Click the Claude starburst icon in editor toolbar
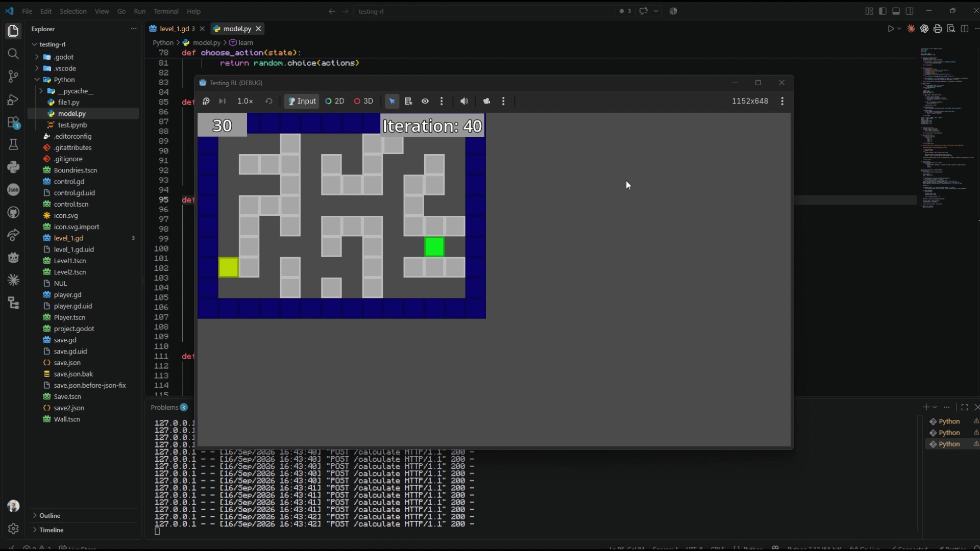The height and width of the screenshot is (551, 980). coord(911,29)
